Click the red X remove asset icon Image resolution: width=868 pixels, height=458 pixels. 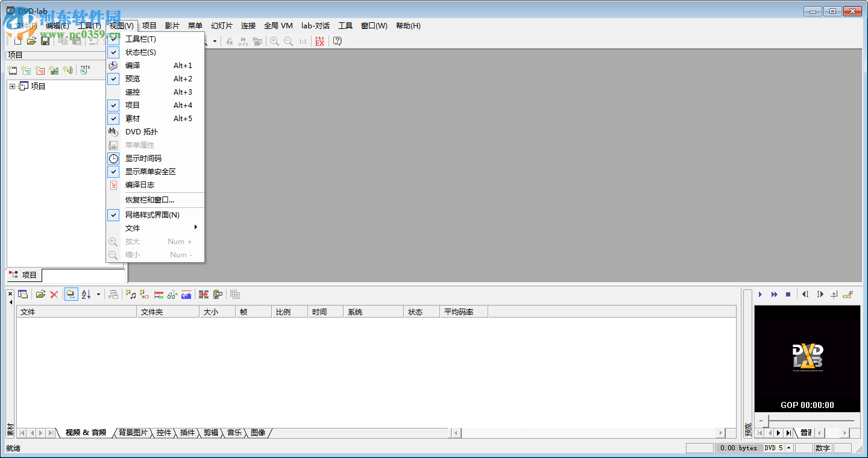coord(54,295)
